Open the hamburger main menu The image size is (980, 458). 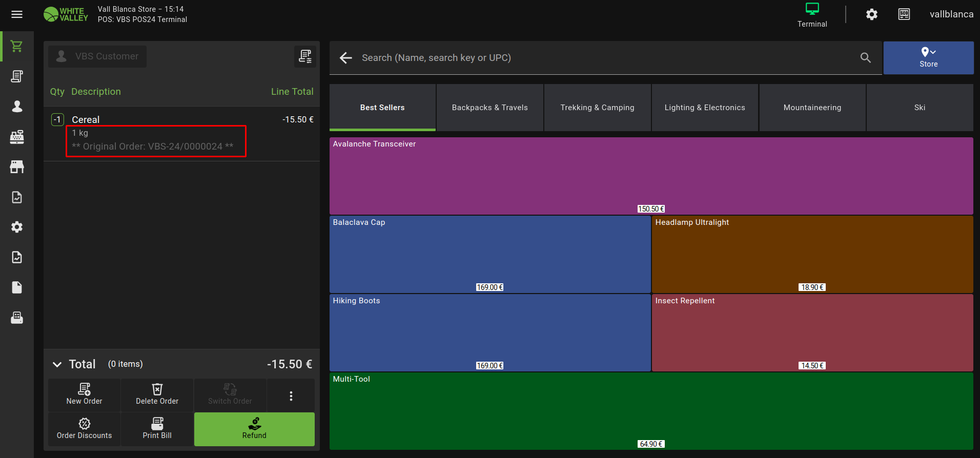17,14
